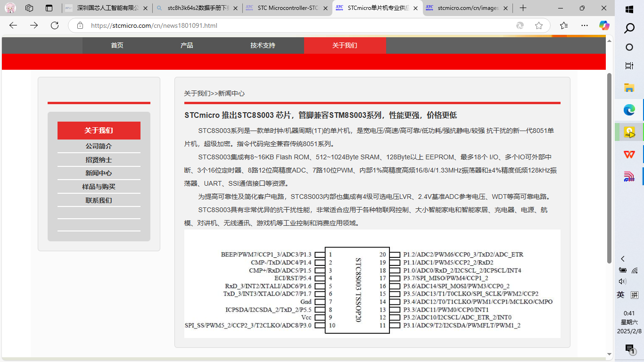
Task: Click the grey Edge icon inside the address bar
Action: [520, 25]
